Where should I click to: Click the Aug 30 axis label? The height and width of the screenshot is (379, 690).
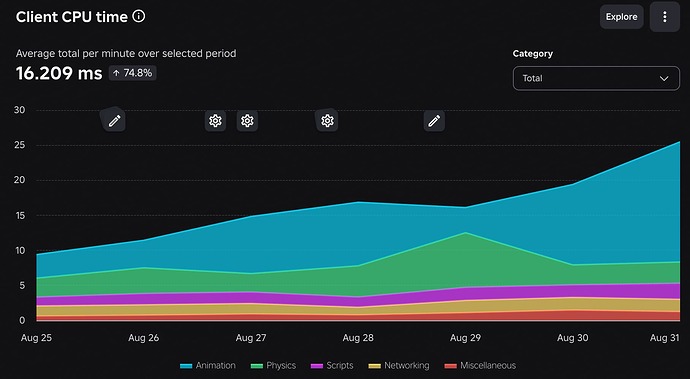(573, 338)
